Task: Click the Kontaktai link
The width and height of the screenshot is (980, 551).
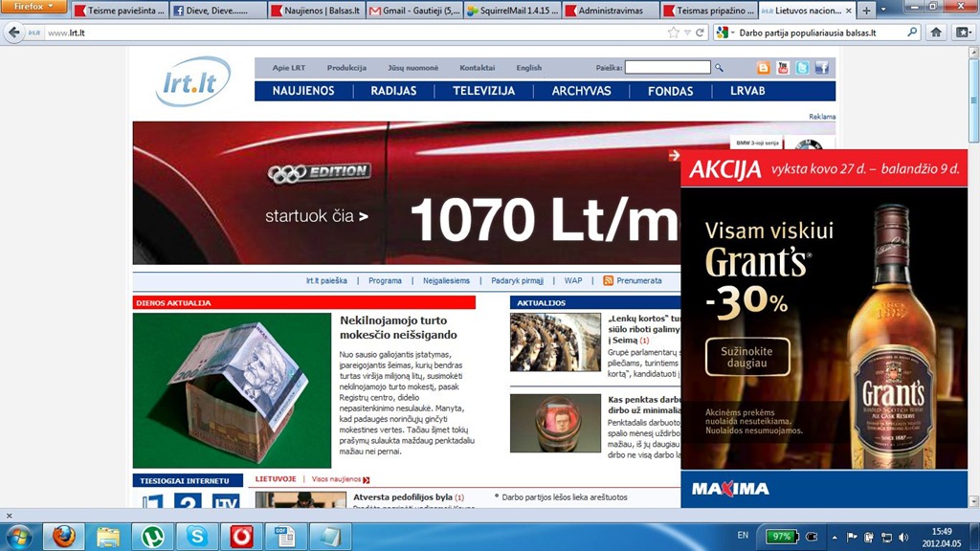Action: click(x=477, y=68)
